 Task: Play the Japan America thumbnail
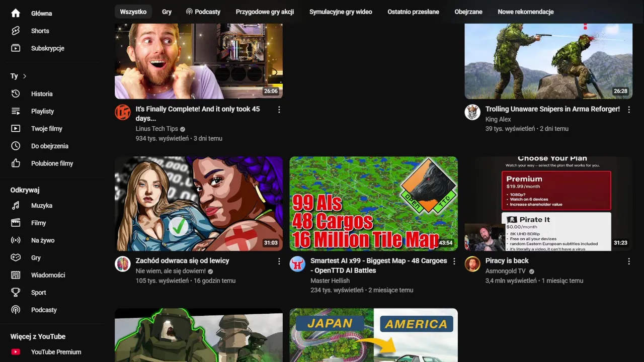373,335
